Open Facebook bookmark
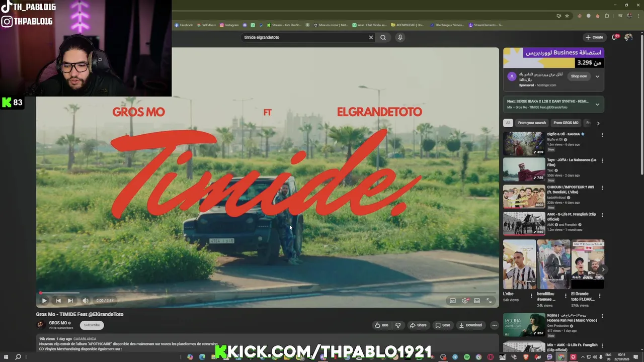644x362 pixels. coord(184,25)
